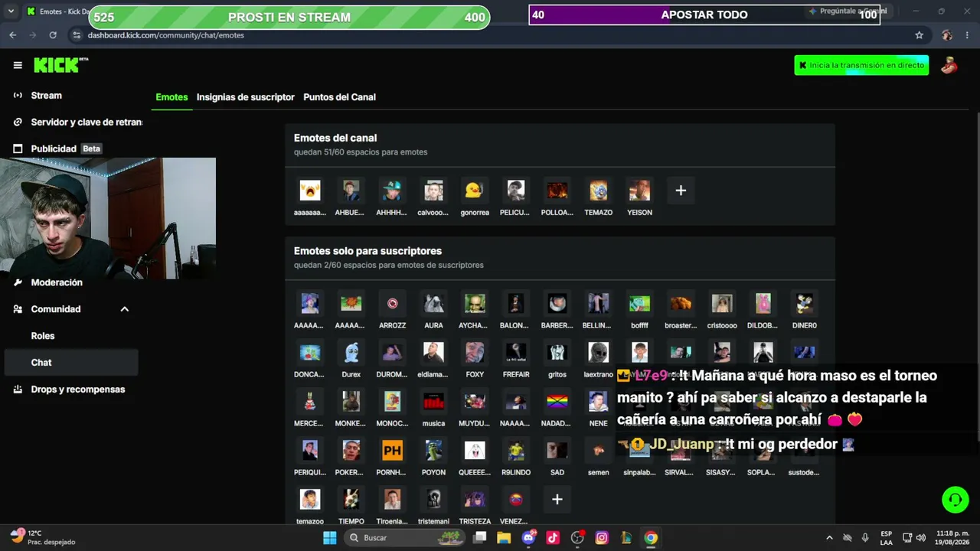This screenshot has width=980, height=551.
Task: Open the hamburger sidebar menu
Action: pos(18,65)
